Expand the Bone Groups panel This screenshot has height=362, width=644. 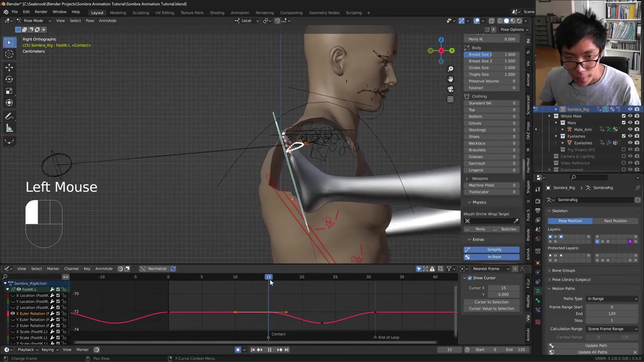click(x=563, y=270)
